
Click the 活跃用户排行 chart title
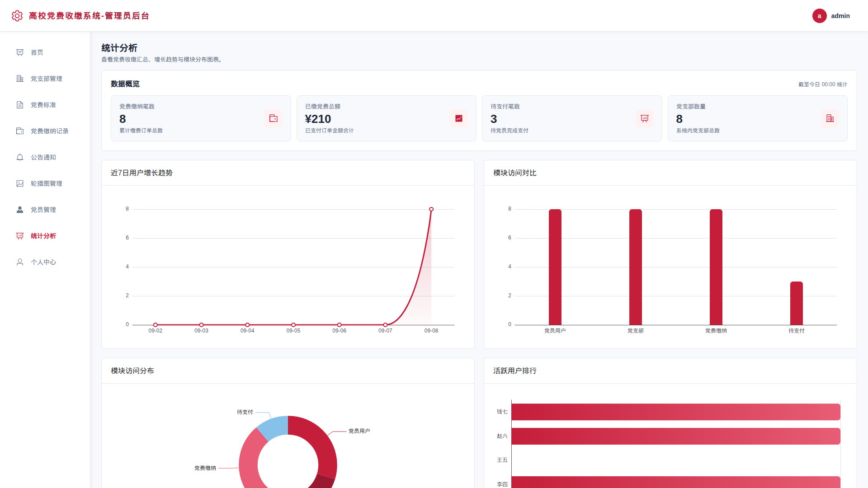(x=515, y=371)
